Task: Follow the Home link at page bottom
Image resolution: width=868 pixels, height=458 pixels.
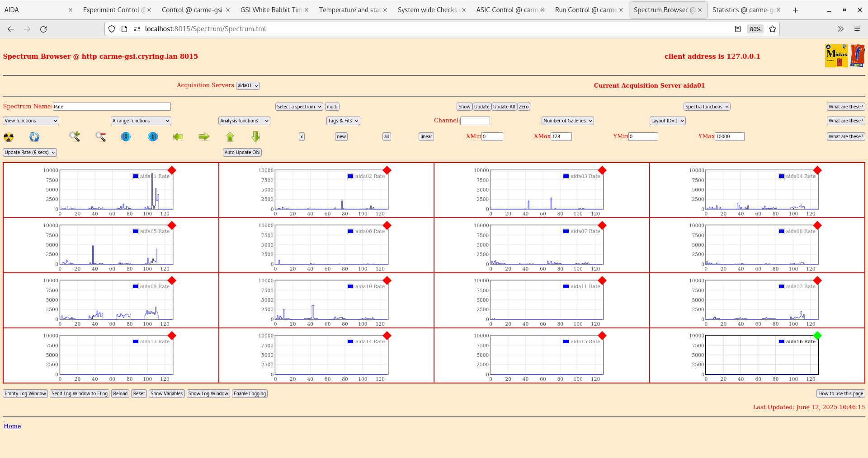Action: point(12,426)
